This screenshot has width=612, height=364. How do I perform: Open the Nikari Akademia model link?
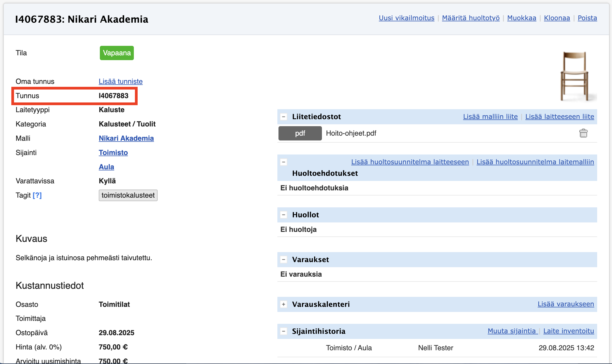(x=126, y=138)
